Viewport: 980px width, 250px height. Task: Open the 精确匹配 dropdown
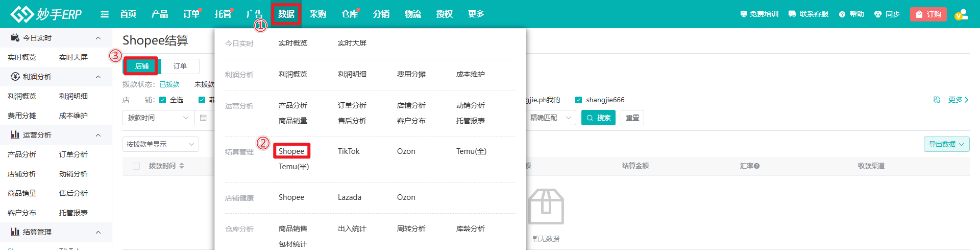[551, 118]
